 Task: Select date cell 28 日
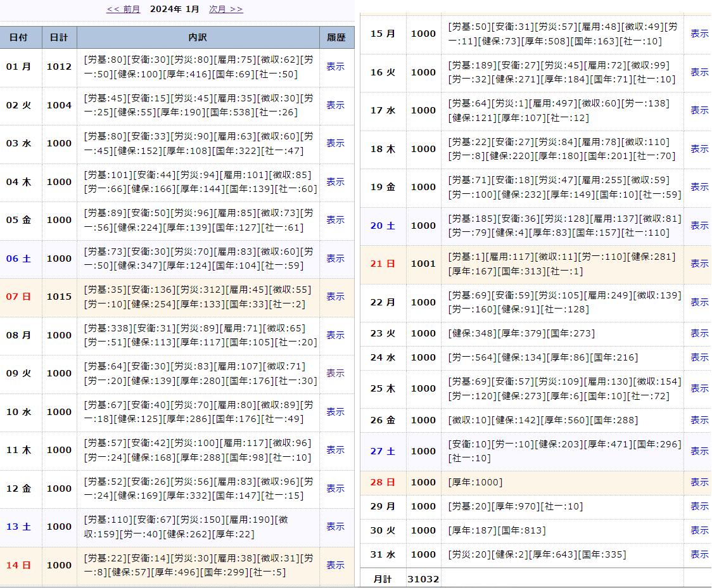[x=383, y=483]
